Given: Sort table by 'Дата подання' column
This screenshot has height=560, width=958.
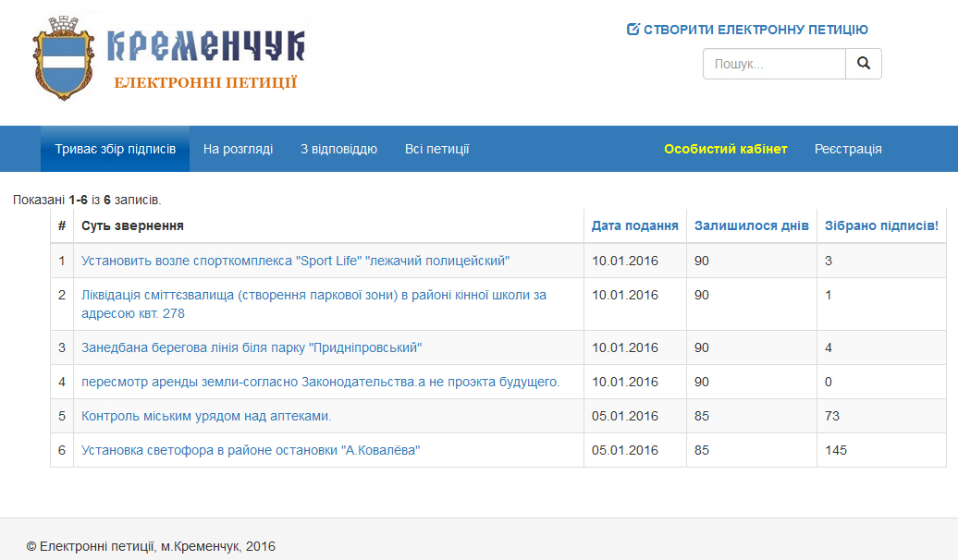Looking at the screenshot, I should [634, 225].
